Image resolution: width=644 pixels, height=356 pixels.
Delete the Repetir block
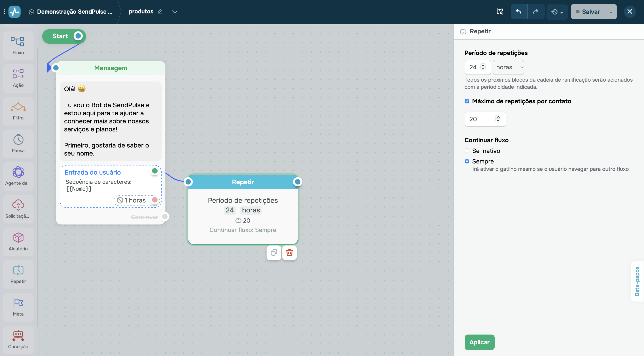tap(289, 253)
